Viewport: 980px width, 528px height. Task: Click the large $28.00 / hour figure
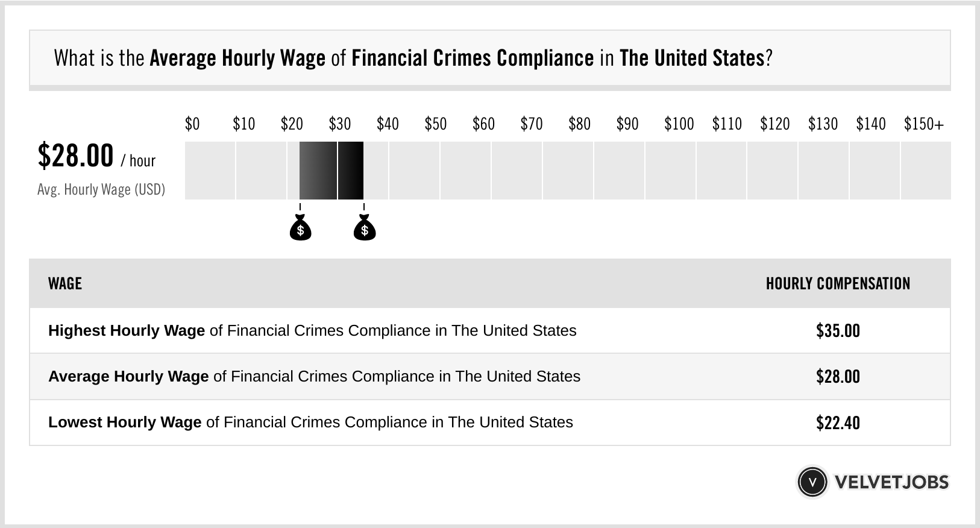click(96, 156)
